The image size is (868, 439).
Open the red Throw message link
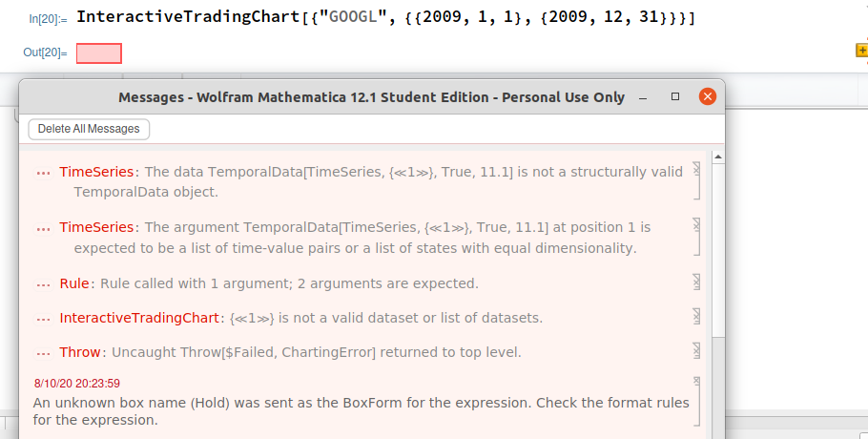(80, 352)
